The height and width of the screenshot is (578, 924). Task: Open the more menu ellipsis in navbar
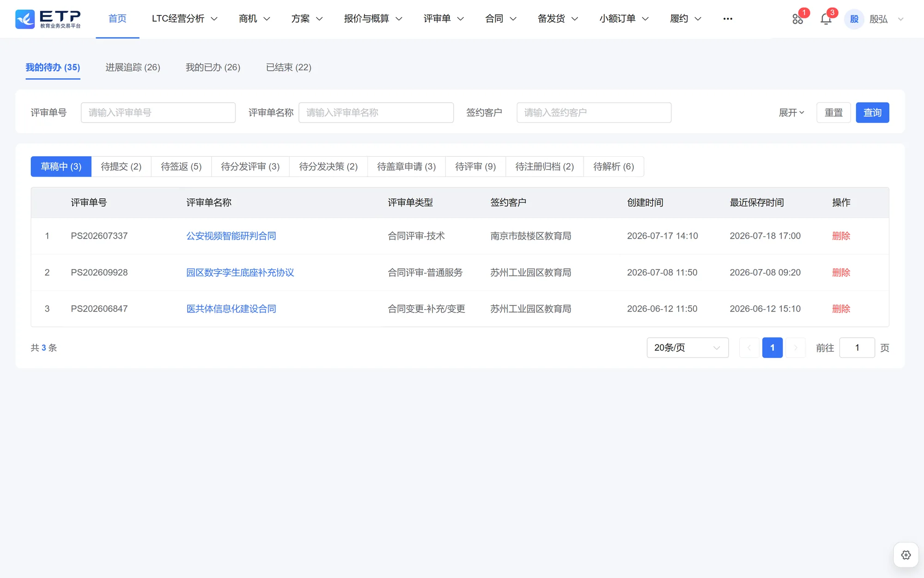(x=728, y=19)
